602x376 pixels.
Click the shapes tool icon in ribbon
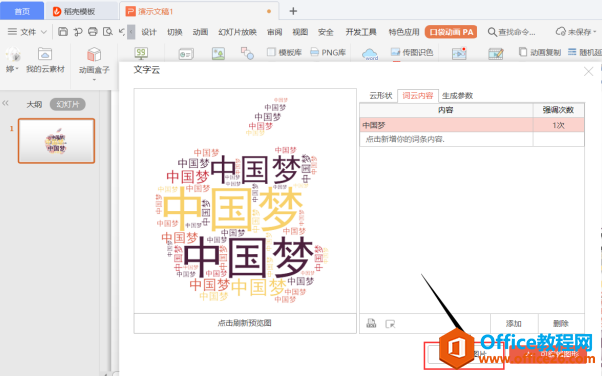tap(247, 53)
